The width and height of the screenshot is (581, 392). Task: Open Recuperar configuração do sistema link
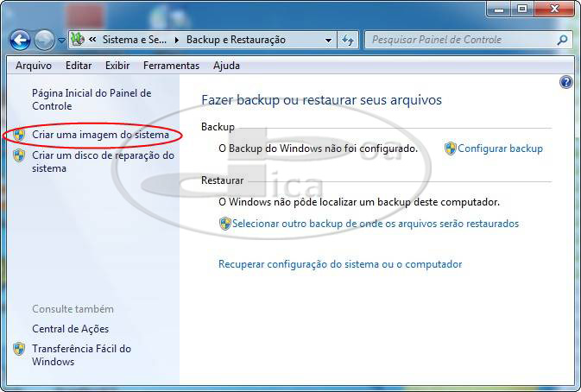coord(340,264)
